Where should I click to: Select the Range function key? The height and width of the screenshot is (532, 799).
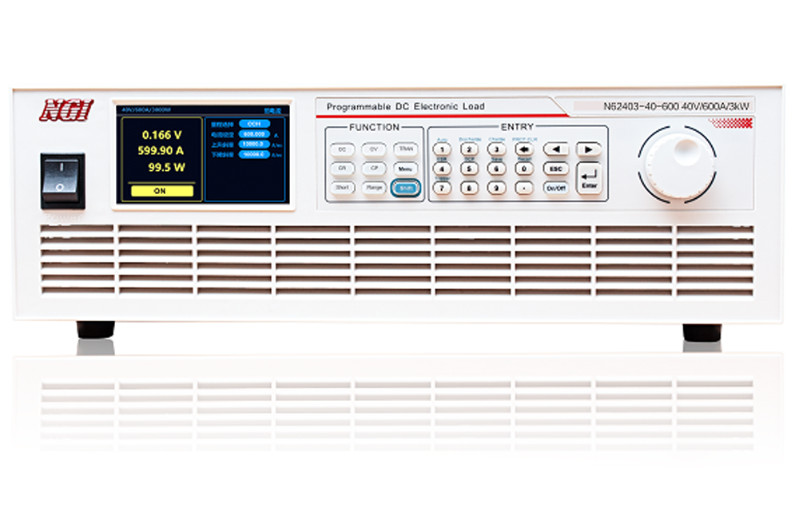(x=374, y=188)
